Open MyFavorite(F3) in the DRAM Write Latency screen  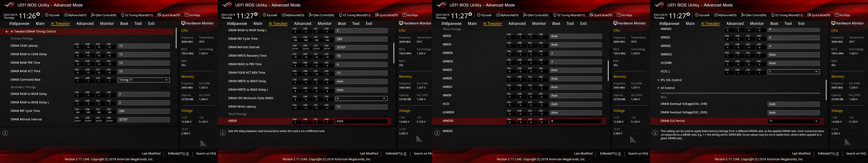293,15
